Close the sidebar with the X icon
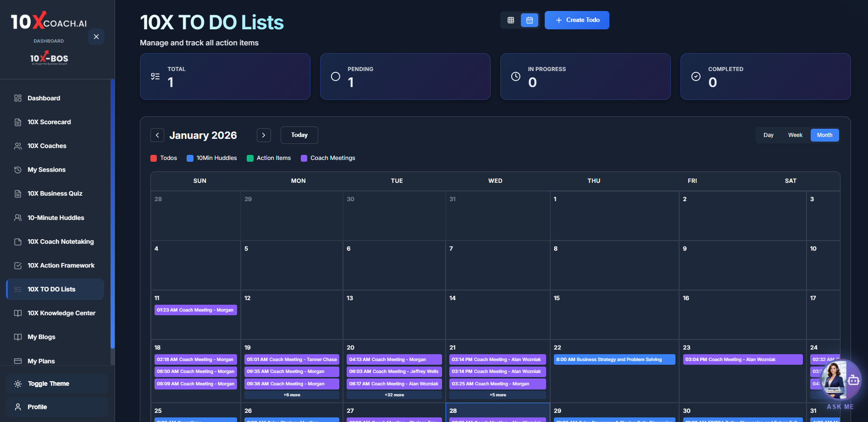Screen dimensions: 868x422 point(96,37)
